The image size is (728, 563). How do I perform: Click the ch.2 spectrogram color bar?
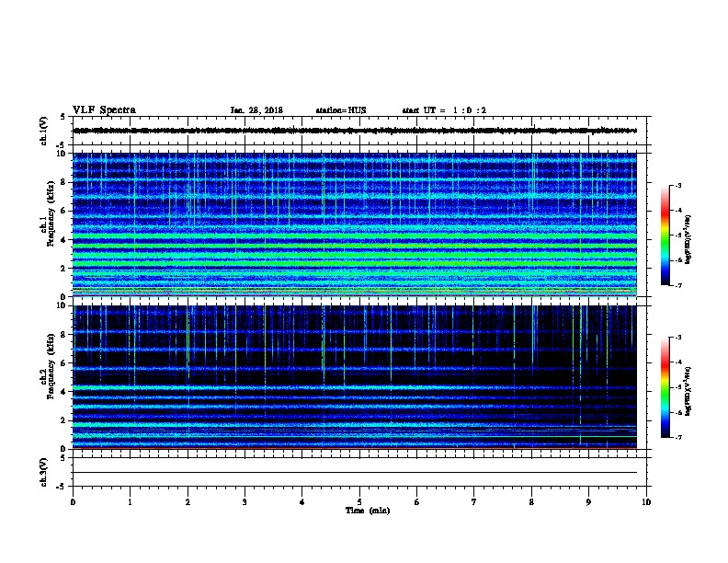point(665,387)
